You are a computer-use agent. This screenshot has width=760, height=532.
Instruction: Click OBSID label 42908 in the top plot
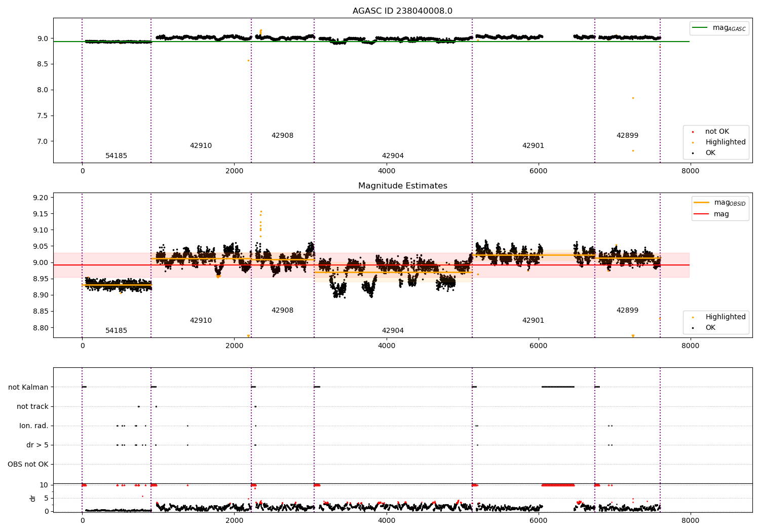click(283, 136)
